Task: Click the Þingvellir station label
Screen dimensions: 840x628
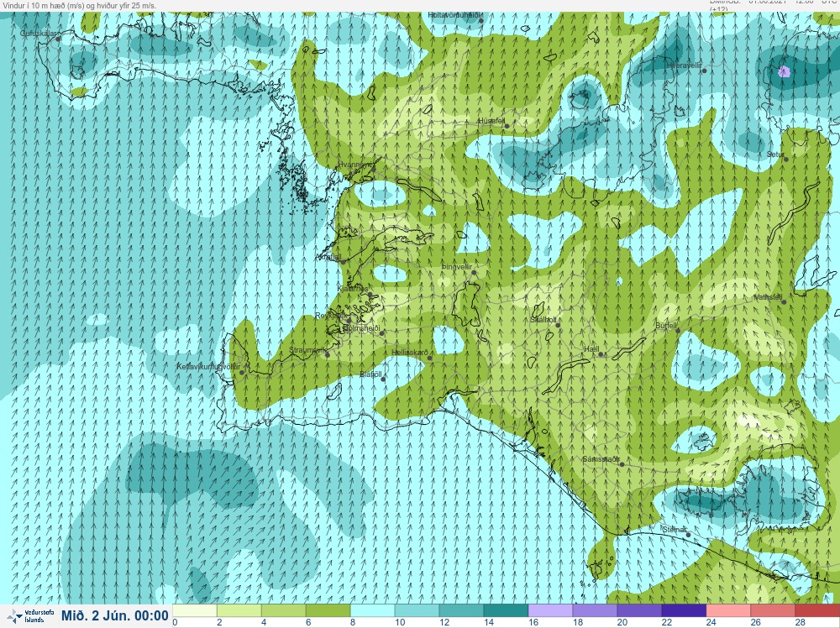Action: click(456, 267)
